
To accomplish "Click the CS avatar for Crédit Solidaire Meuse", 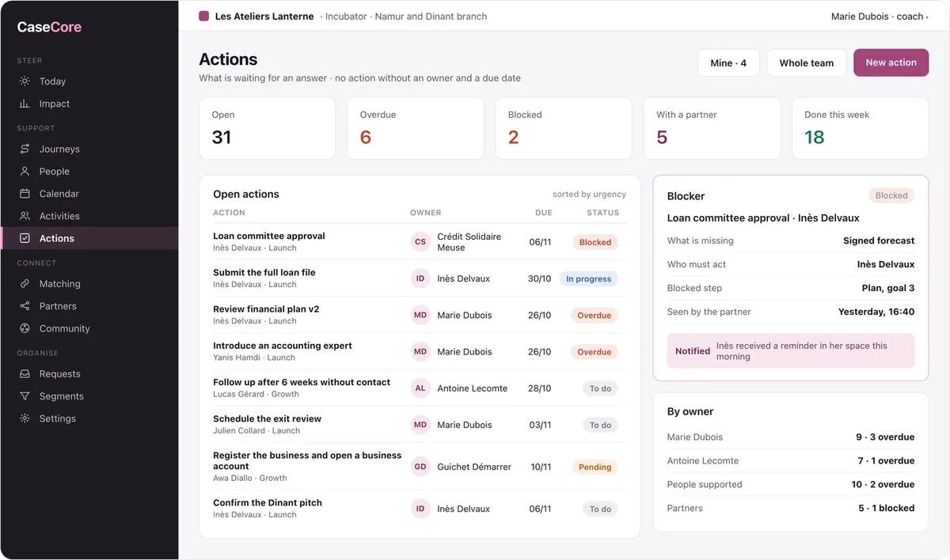I will pos(420,242).
